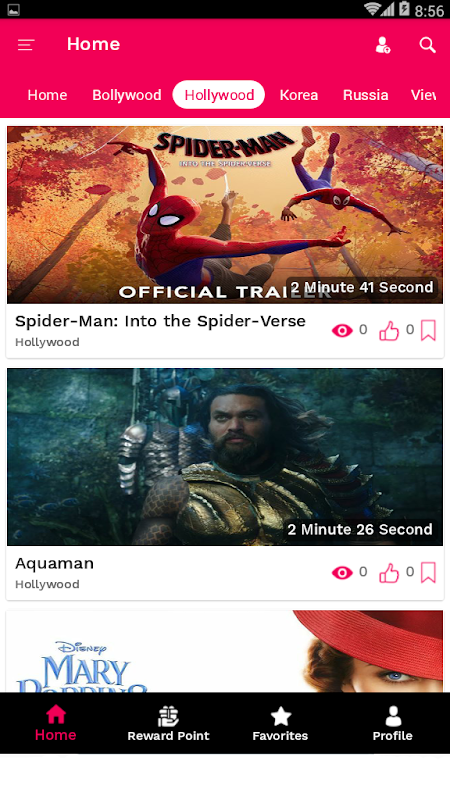The image size is (450, 800).
Task: Open the Aquaman title link
Action: [x=55, y=563]
